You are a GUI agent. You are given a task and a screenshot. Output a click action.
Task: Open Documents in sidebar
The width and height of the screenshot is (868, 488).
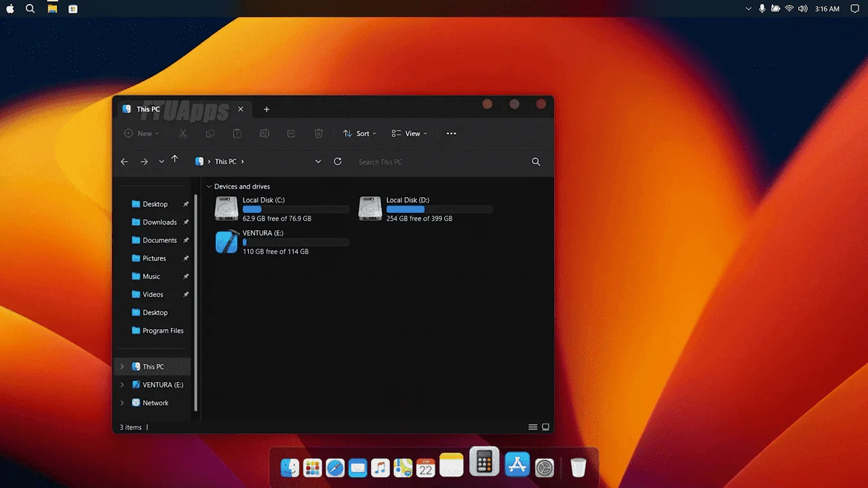[159, 240]
